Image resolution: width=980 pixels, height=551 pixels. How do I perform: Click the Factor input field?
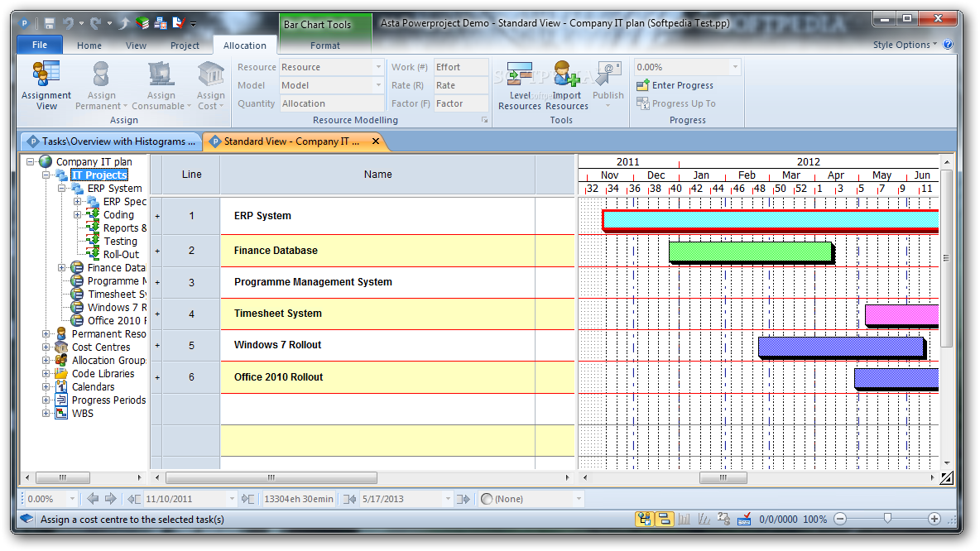pos(461,103)
